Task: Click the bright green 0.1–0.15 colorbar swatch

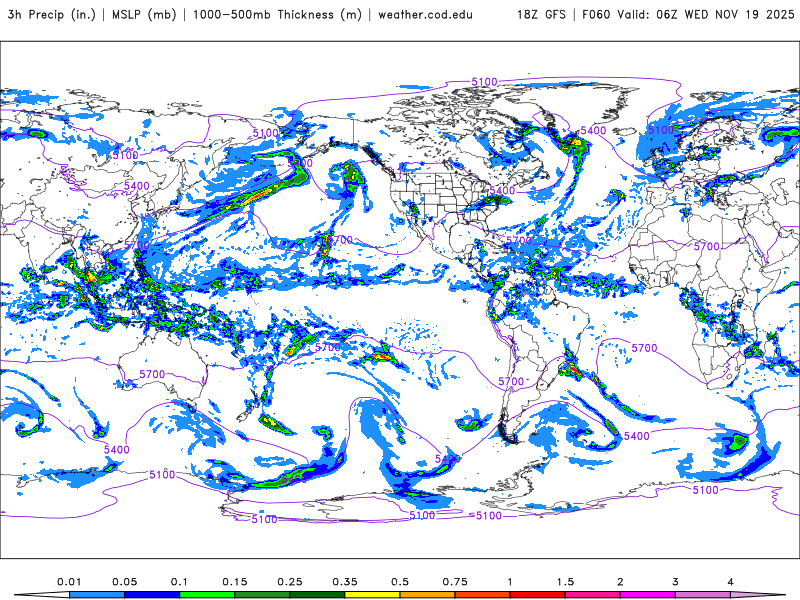Action: (x=207, y=595)
